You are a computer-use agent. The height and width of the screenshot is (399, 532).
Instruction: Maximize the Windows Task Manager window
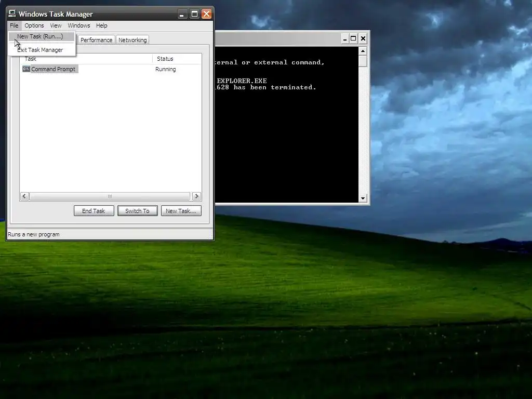tap(194, 14)
